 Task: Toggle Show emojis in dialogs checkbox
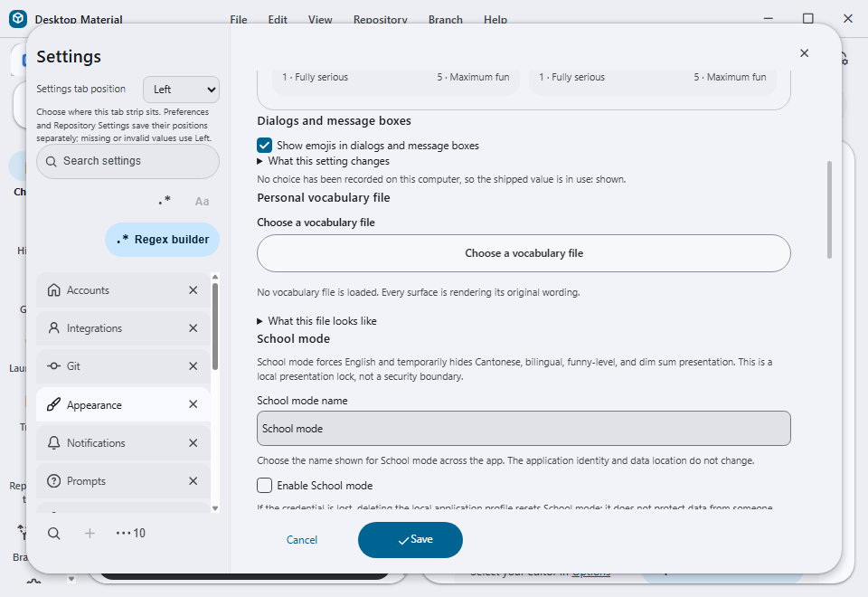[264, 146]
